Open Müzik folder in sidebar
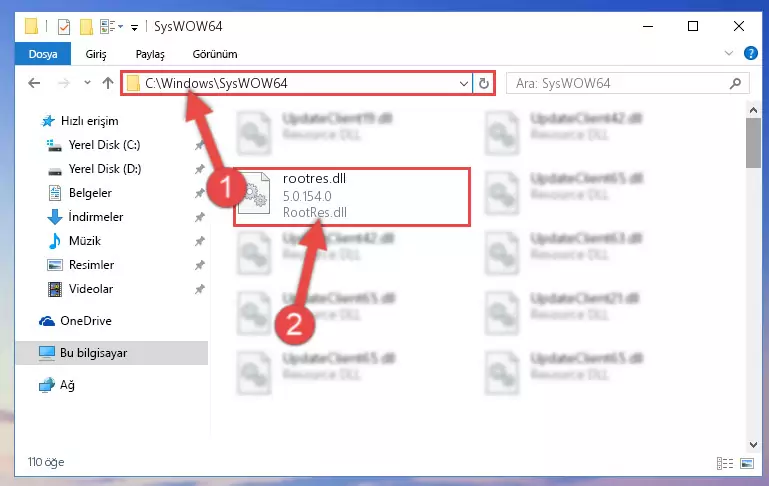The image size is (769, 486). (x=85, y=241)
